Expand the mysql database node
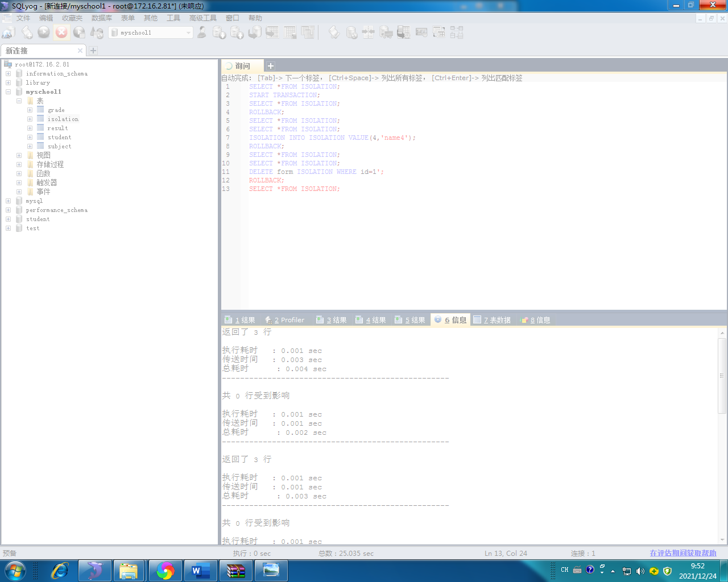Image resolution: width=728 pixels, height=582 pixels. (8, 201)
